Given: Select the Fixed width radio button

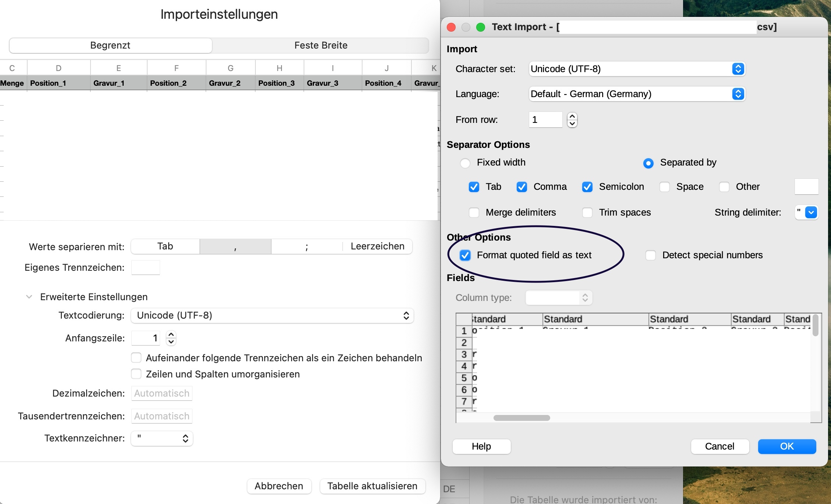Looking at the screenshot, I should (465, 163).
